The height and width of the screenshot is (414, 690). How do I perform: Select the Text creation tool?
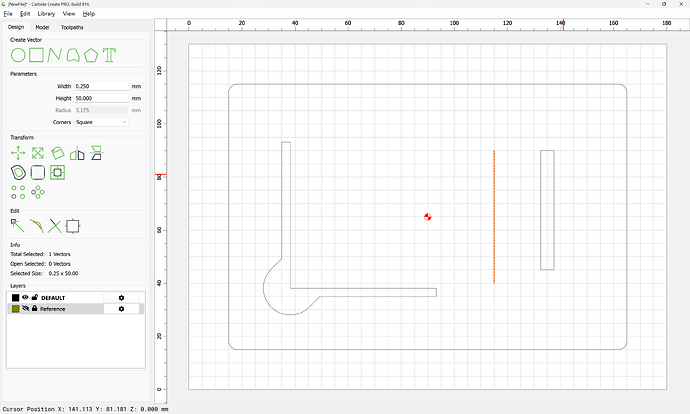109,55
